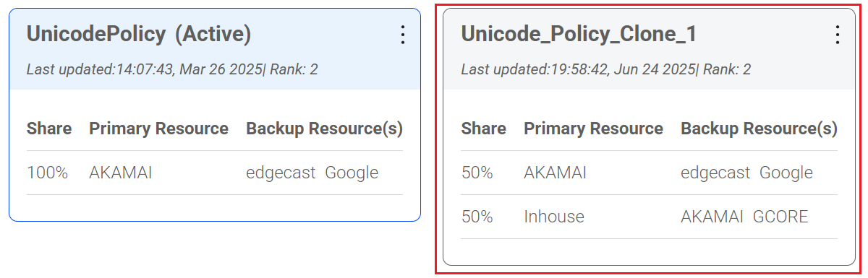Click Backup Resource(s) header in the clone policy card
This screenshot has width=868, height=278.
tap(759, 129)
